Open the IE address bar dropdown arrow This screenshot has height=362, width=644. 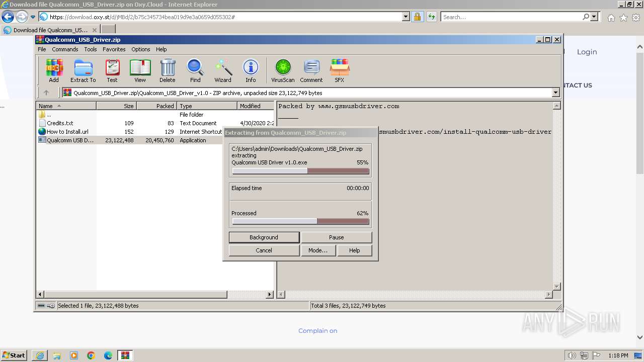click(406, 17)
